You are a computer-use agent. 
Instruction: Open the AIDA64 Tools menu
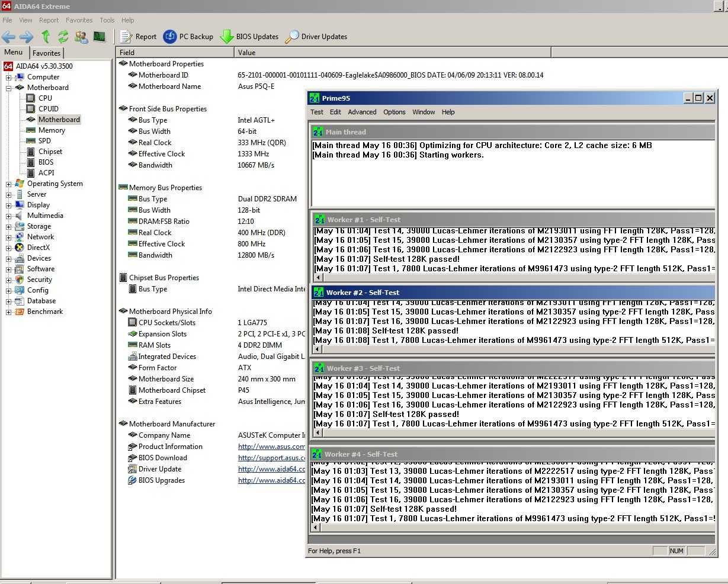107,20
